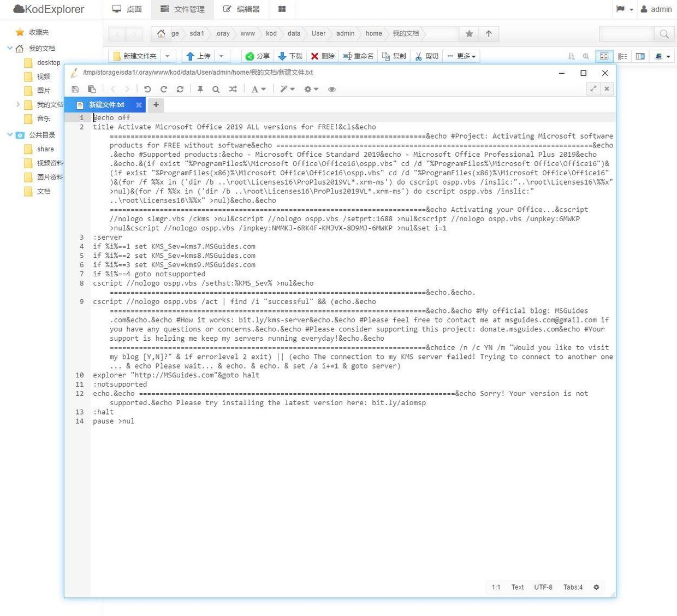Screen dimensions: 677x616
Task: Select share folder in sidebar tree
Action: pos(45,149)
